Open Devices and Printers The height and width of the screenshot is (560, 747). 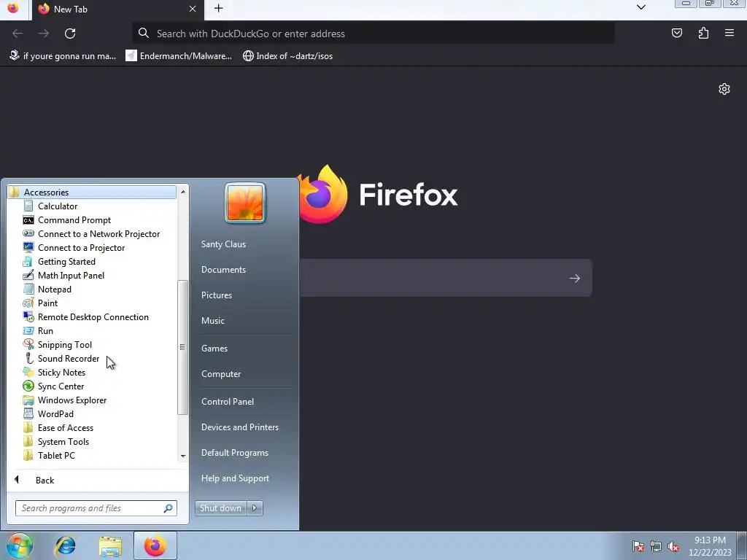tap(239, 427)
